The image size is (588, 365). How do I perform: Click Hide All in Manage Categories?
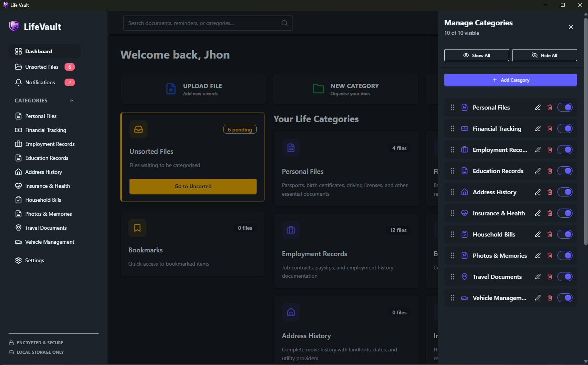coord(544,55)
